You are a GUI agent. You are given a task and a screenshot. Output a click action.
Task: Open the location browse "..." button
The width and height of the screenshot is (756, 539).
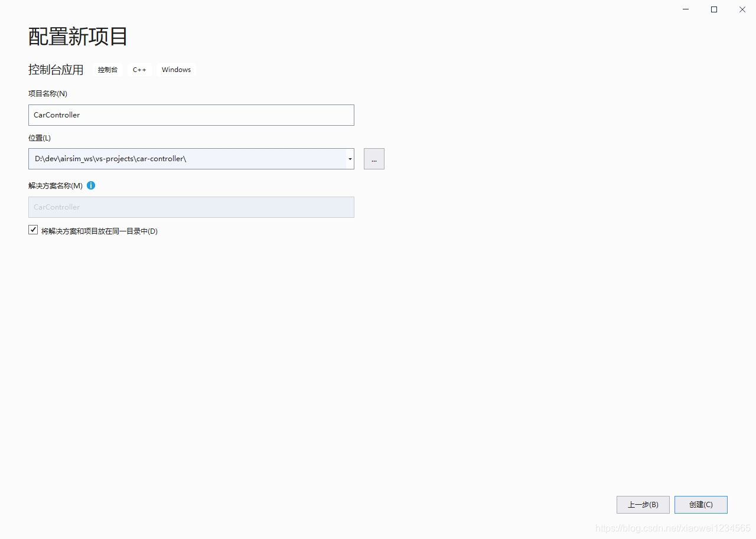[x=374, y=159]
